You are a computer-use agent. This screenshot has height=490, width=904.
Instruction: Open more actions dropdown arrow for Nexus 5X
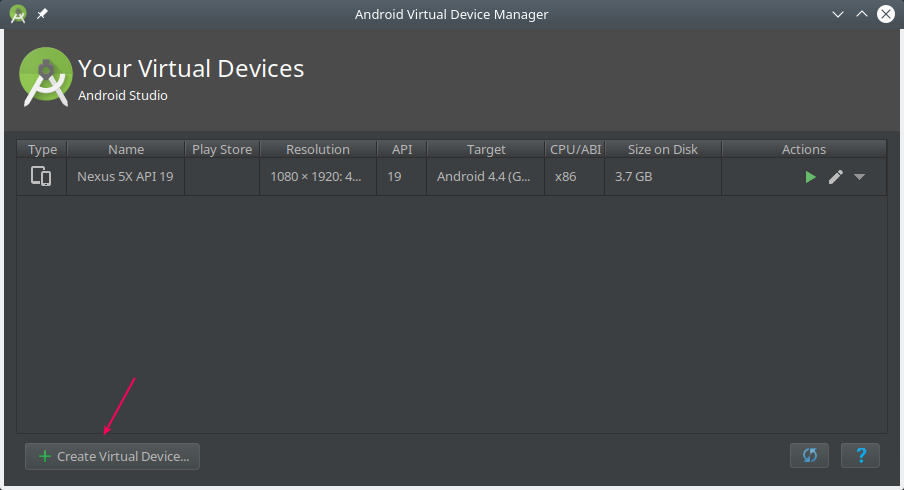[x=859, y=177]
